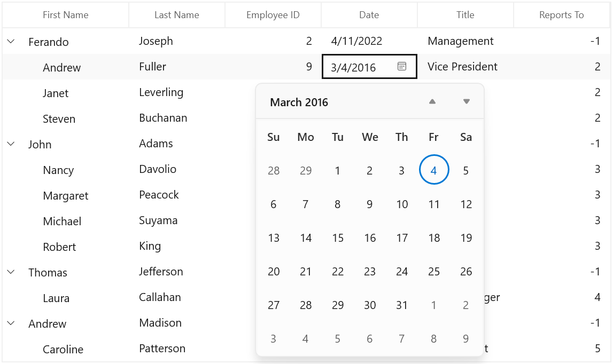The width and height of the screenshot is (613, 364).
Task: Choose greyed-out April 9 date
Action: coord(466,338)
